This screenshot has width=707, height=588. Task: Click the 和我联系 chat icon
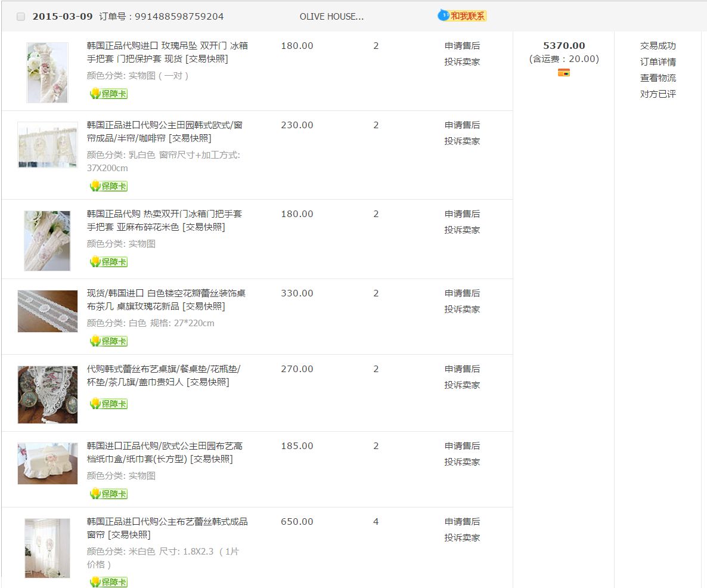462,16
